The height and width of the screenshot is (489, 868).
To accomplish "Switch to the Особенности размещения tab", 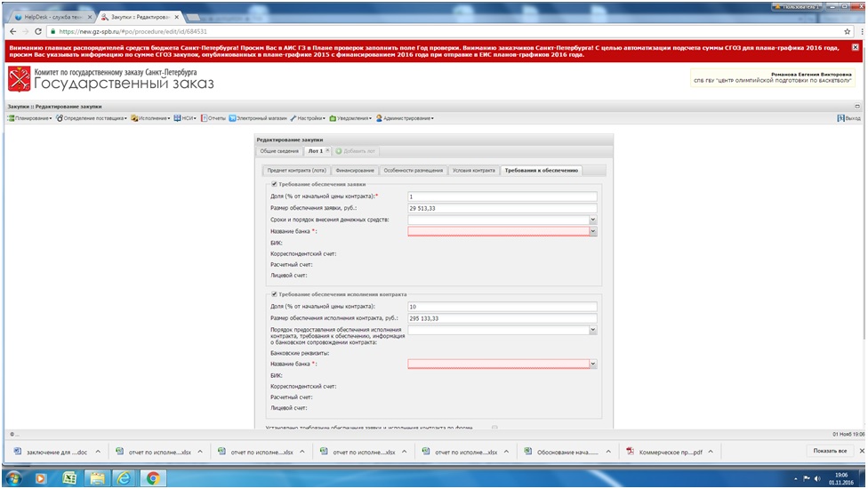I will (413, 171).
